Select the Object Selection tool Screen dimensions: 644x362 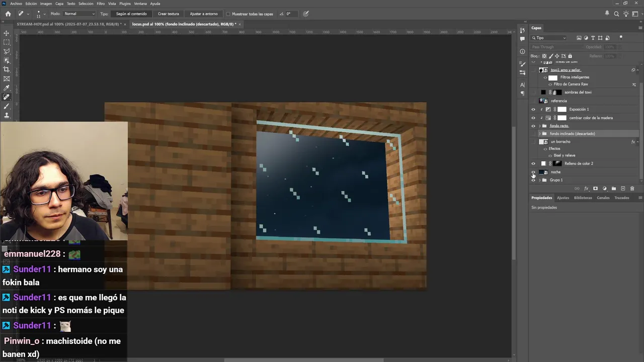coord(7,60)
